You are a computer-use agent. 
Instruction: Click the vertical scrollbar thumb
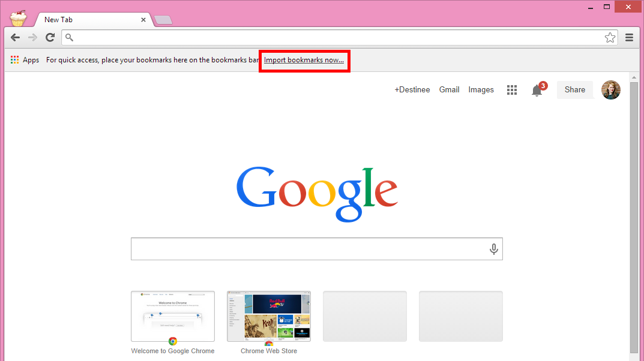pos(634,217)
